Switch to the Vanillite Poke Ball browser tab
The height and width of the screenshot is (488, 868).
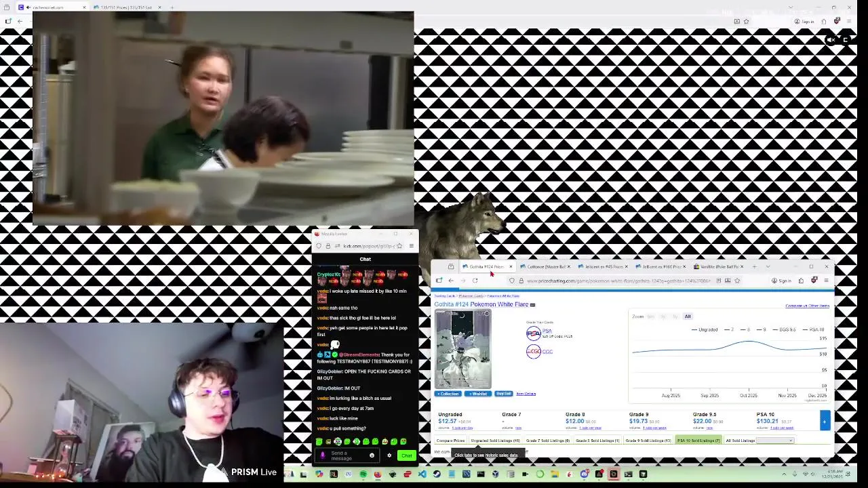(x=718, y=266)
